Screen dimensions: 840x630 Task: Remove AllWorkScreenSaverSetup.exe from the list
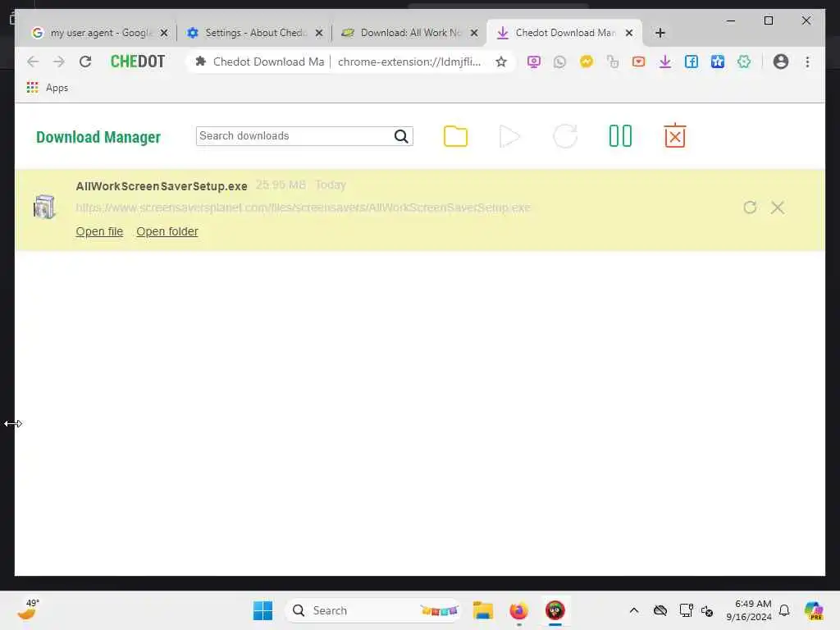click(x=778, y=208)
